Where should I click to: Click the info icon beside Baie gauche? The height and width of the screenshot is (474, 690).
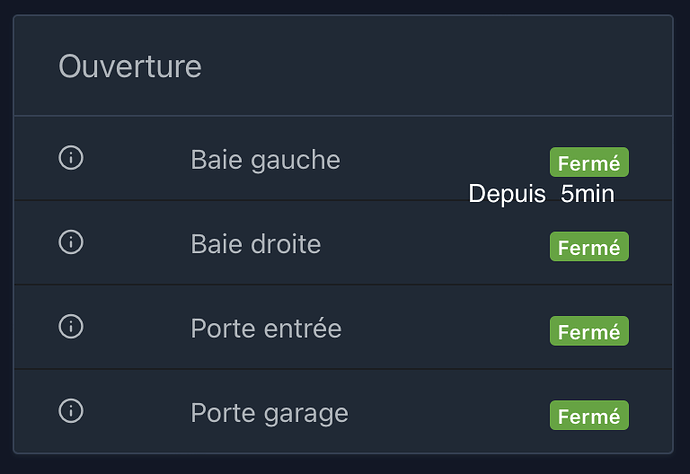coord(71,158)
